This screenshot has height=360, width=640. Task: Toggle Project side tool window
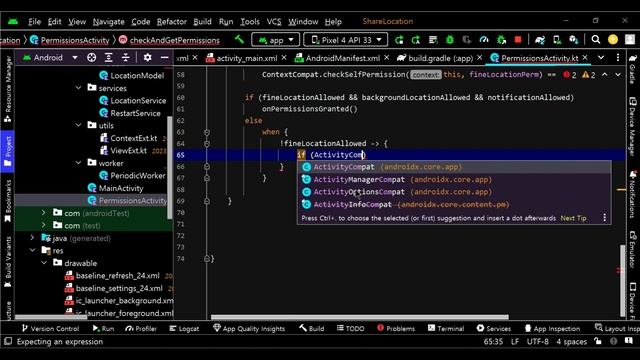click(8, 151)
